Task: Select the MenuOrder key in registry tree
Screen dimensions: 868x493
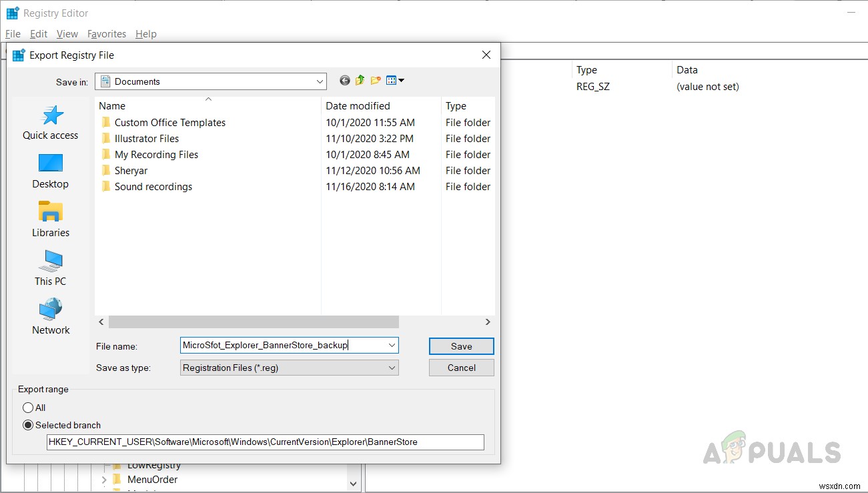Action: pos(152,480)
